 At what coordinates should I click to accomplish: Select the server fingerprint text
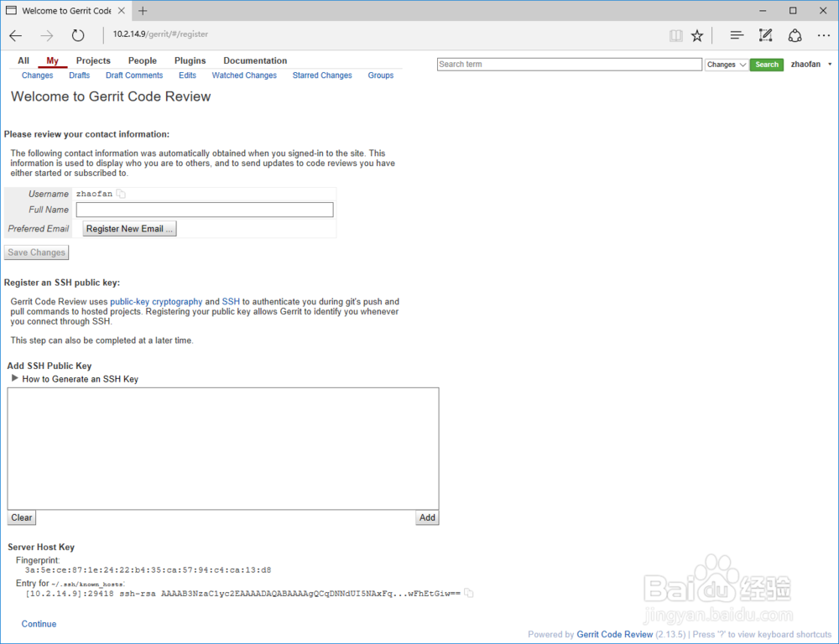pos(149,570)
